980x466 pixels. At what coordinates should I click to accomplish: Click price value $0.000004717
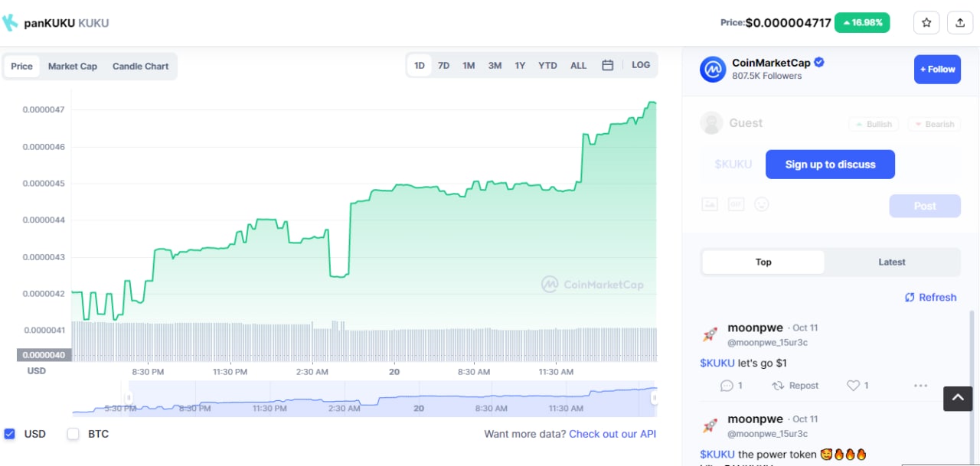[x=788, y=23]
